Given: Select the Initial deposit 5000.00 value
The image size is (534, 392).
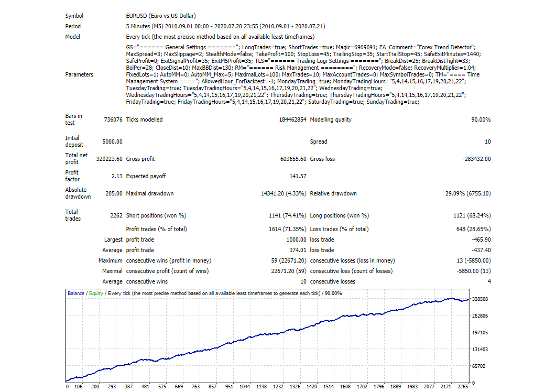Looking at the screenshot, I should point(112,141).
